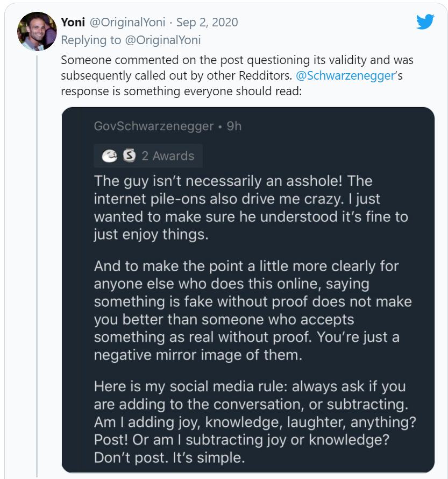This screenshot has width=448, height=479.
Task: Click the 2 Awards badge
Action: pos(148,156)
